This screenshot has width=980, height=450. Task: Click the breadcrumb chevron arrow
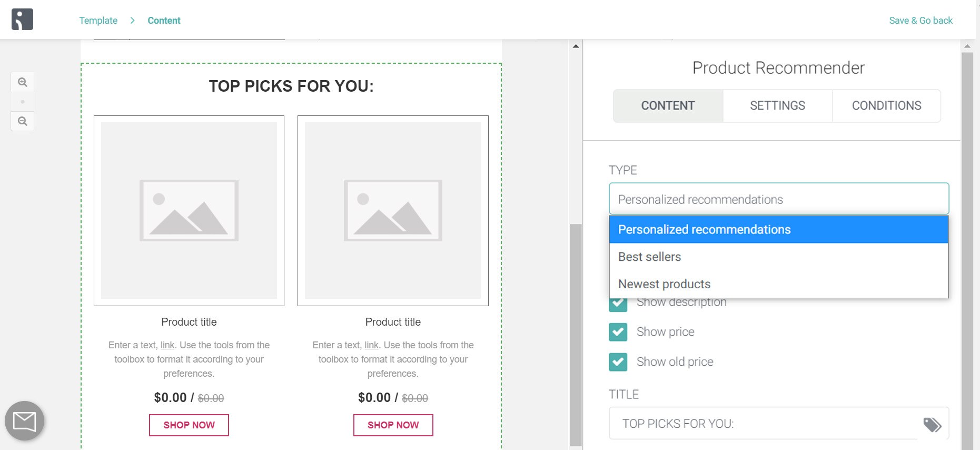point(132,21)
